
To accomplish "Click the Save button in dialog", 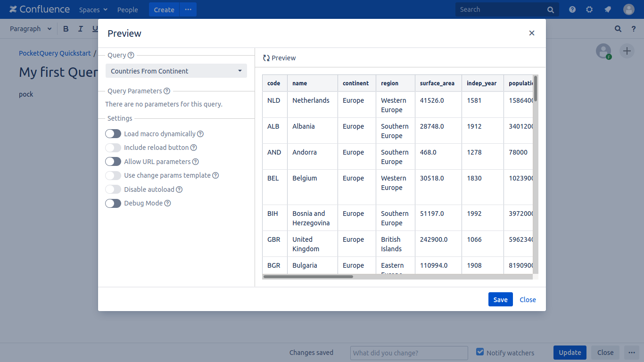I will [x=500, y=300].
